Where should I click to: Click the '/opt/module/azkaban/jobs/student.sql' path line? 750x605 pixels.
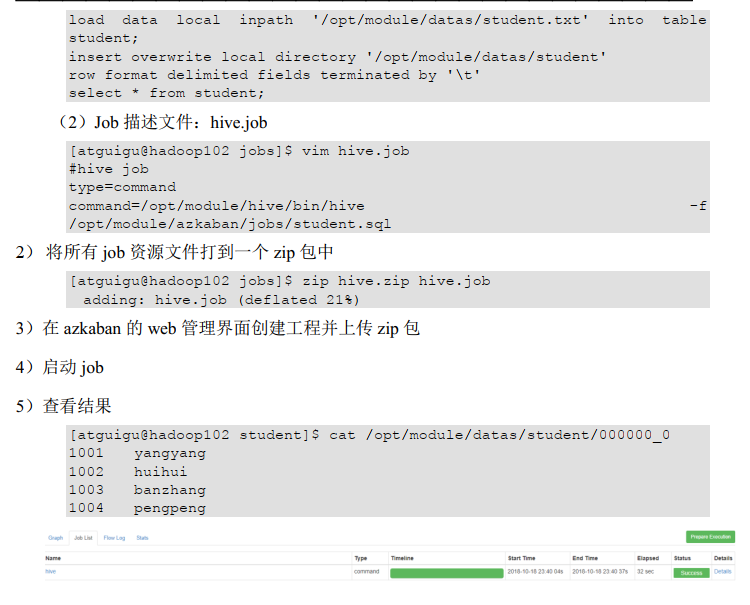pos(230,224)
